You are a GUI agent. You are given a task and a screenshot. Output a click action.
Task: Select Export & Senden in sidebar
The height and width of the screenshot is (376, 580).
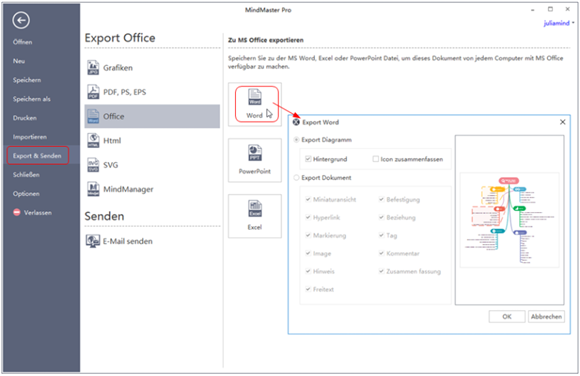pos(37,155)
